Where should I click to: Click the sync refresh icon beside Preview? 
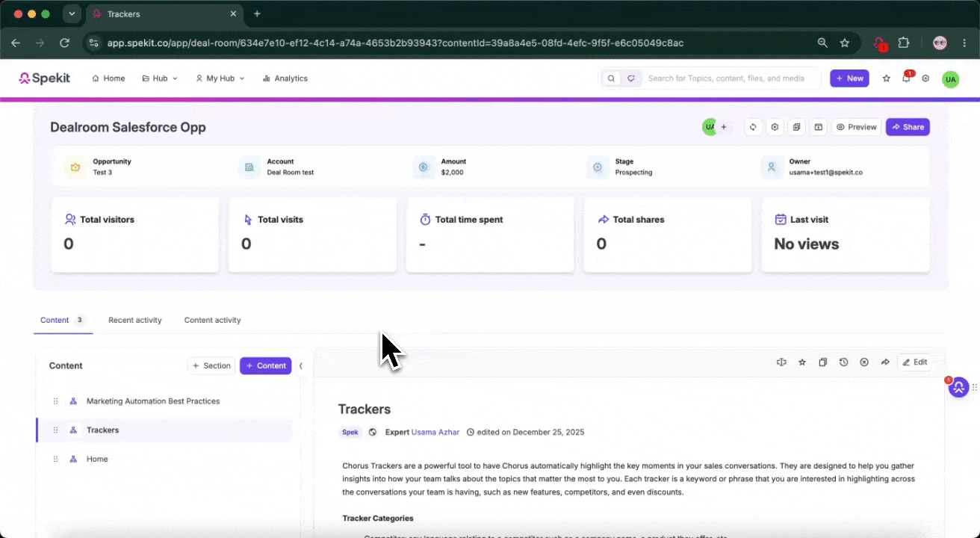tap(753, 127)
